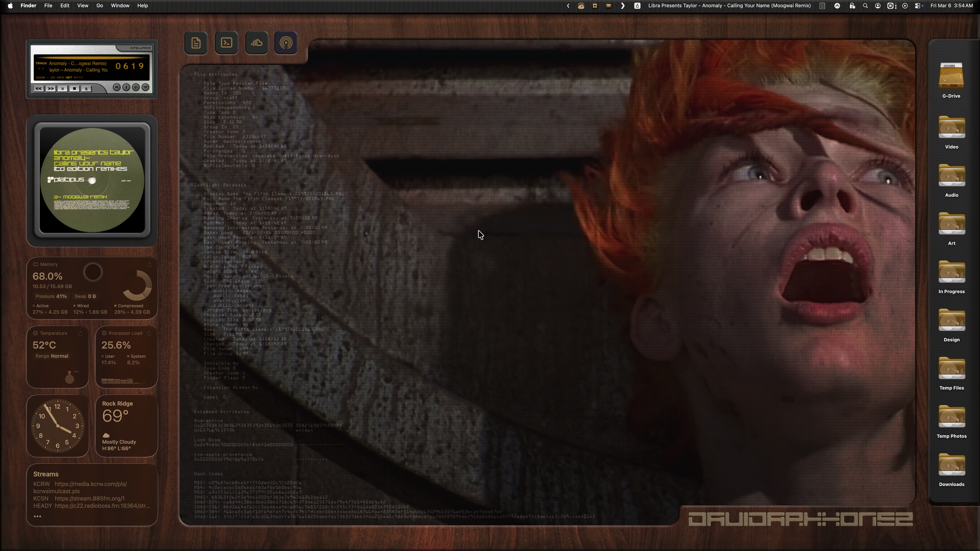Click the play circle menu bar icon
This screenshot has height=551, width=980.
pos(905,6)
